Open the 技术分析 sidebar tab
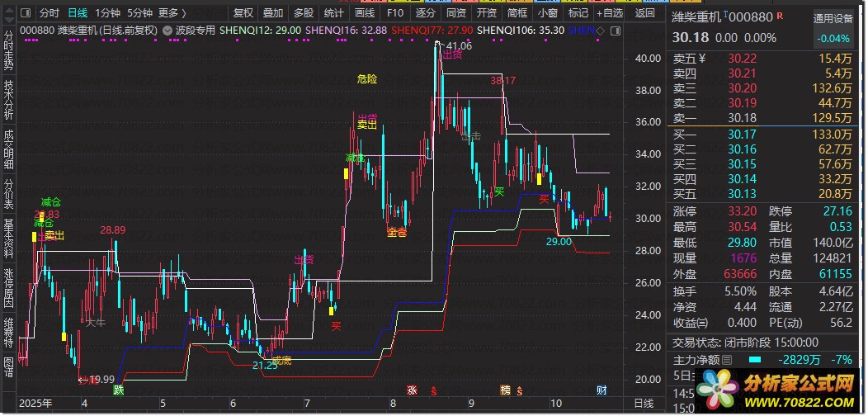This screenshot has height=416, width=868. coord(9,100)
